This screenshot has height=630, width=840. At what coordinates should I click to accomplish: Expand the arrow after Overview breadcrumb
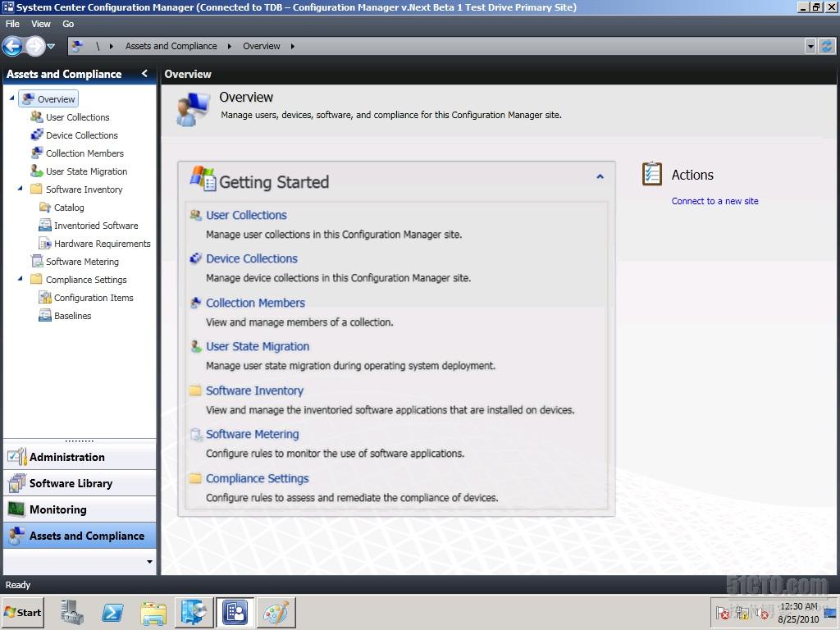tap(293, 47)
